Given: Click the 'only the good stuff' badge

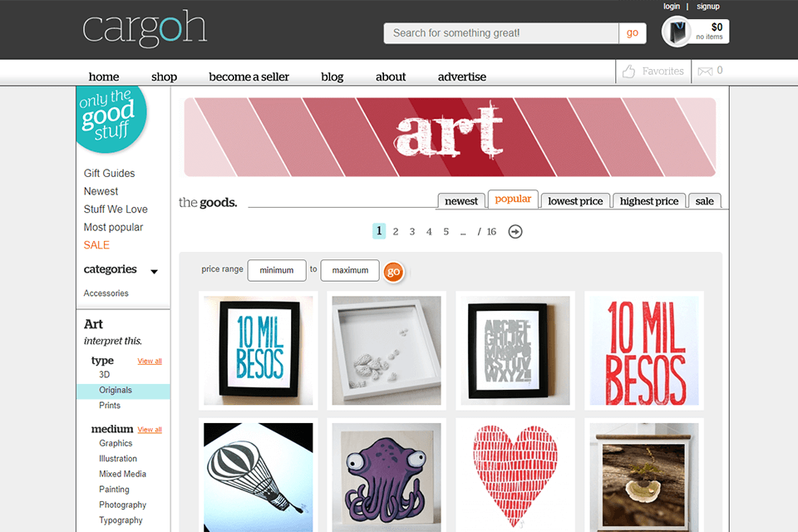Looking at the screenshot, I should (111, 118).
